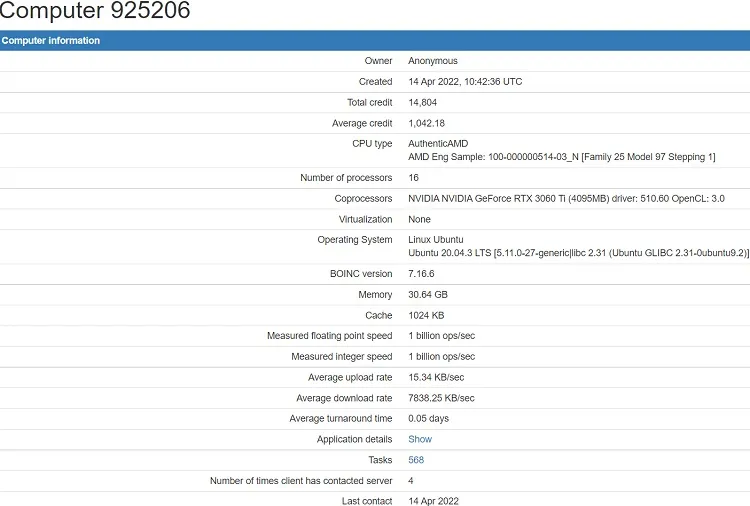Click the Computer 925206 page heading
This screenshot has height=506, width=750.
tap(95, 11)
